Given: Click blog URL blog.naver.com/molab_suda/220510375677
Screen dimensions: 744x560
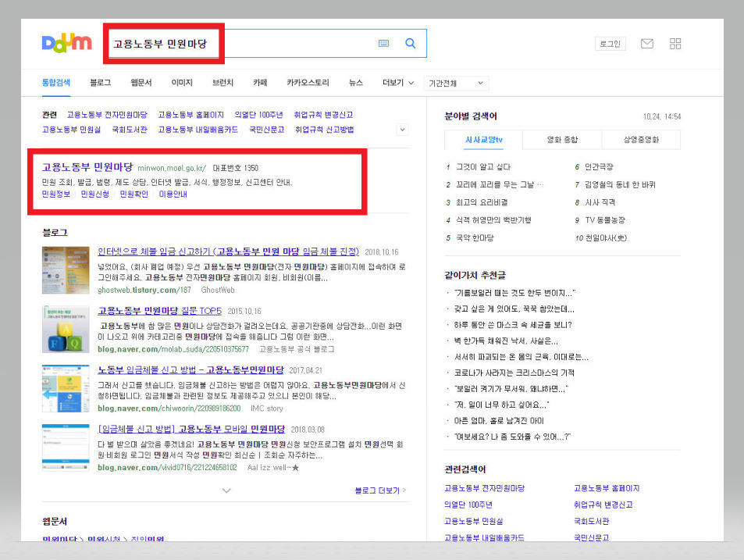Looking at the screenshot, I should click(x=173, y=349).
